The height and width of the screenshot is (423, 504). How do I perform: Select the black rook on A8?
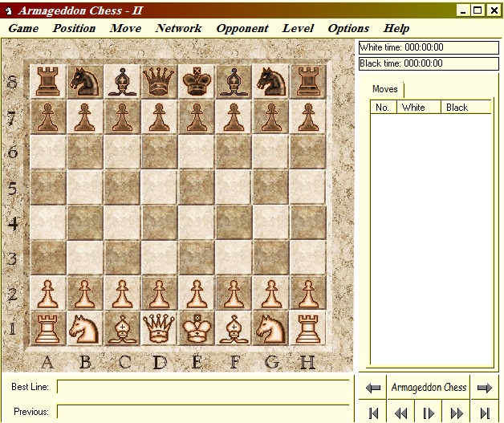[x=48, y=82]
